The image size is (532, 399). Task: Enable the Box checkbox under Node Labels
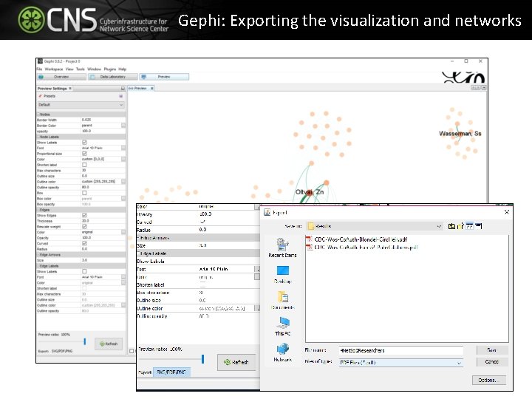[x=84, y=193]
